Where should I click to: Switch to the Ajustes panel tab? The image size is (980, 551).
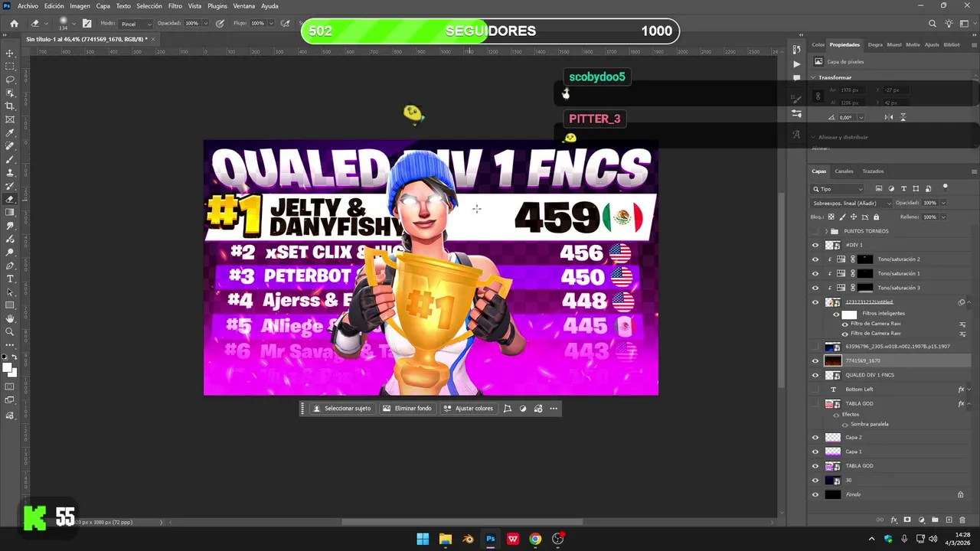[932, 44]
